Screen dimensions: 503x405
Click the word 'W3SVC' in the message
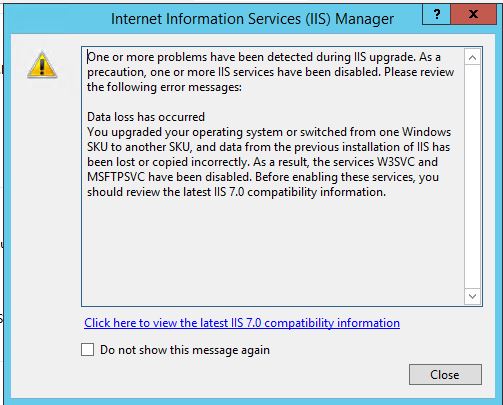pyautogui.click(x=396, y=162)
